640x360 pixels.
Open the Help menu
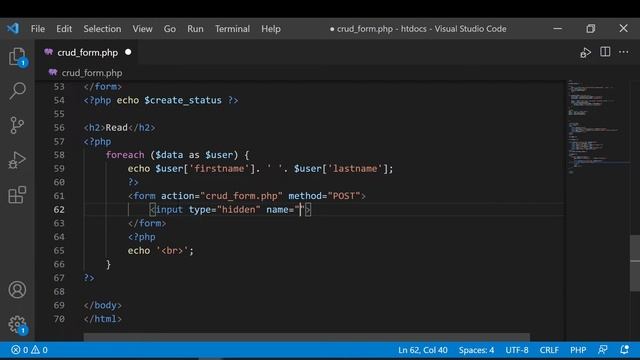(x=271, y=29)
